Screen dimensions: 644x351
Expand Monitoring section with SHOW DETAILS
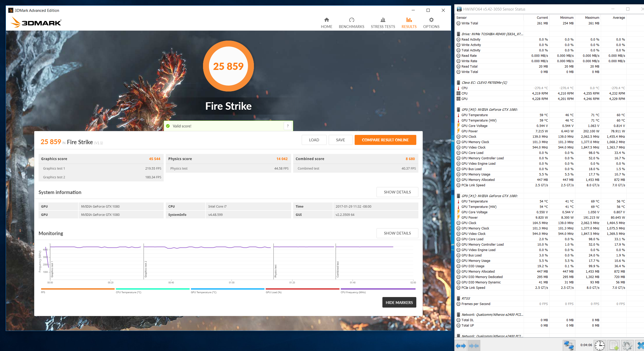click(397, 233)
